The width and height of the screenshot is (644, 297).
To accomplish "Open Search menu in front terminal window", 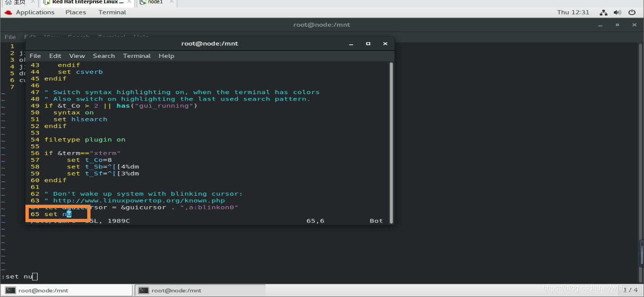I will (104, 56).
